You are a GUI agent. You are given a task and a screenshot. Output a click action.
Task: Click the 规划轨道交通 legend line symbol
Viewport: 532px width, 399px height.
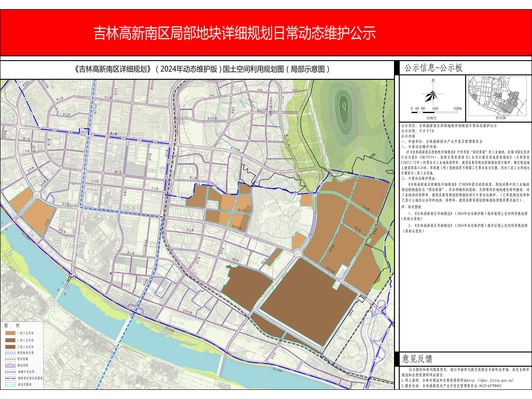pos(10,353)
